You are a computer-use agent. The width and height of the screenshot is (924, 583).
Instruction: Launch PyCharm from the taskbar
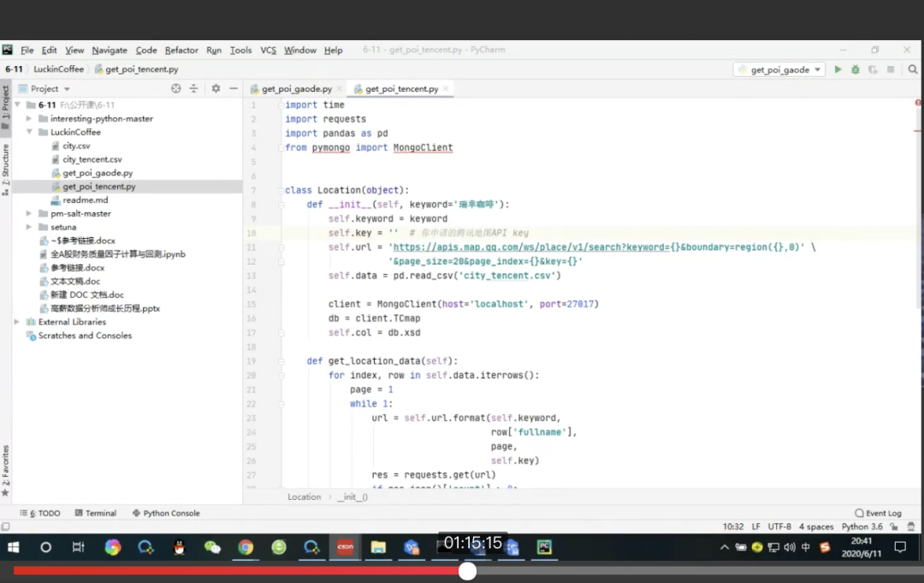click(x=544, y=546)
